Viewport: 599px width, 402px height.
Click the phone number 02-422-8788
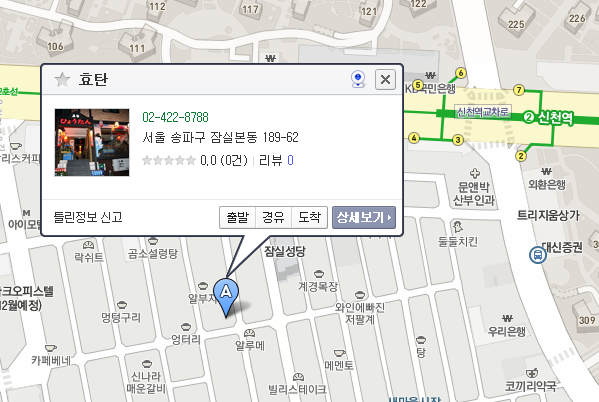point(175,117)
